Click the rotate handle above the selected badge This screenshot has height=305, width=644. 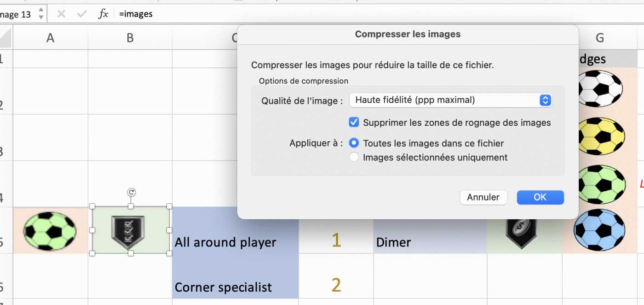[131, 192]
